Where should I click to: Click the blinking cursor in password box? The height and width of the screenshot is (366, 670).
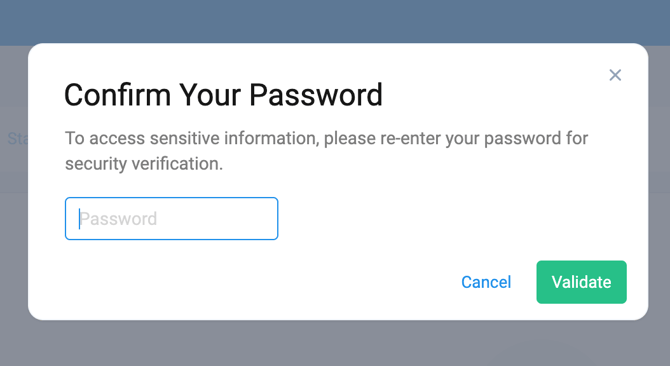point(79,219)
